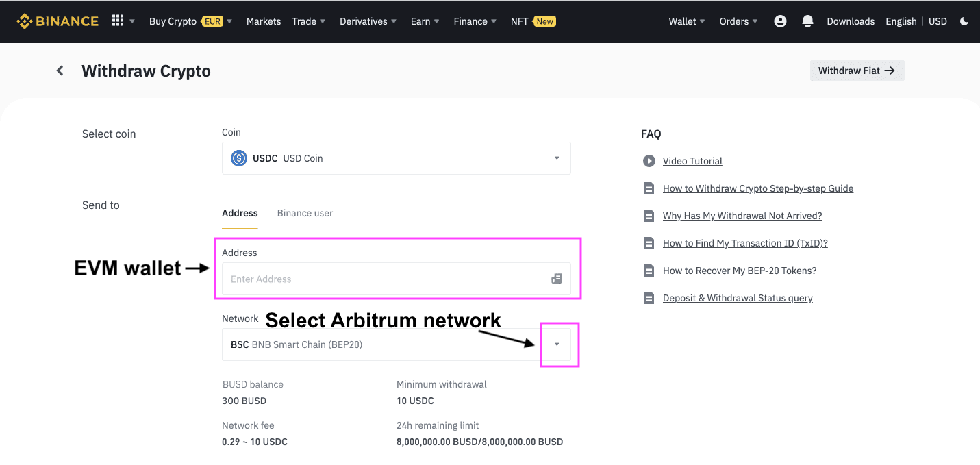The height and width of the screenshot is (465, 980).
Task: Open the notifications bell
Action: click(x=807, y=21)
